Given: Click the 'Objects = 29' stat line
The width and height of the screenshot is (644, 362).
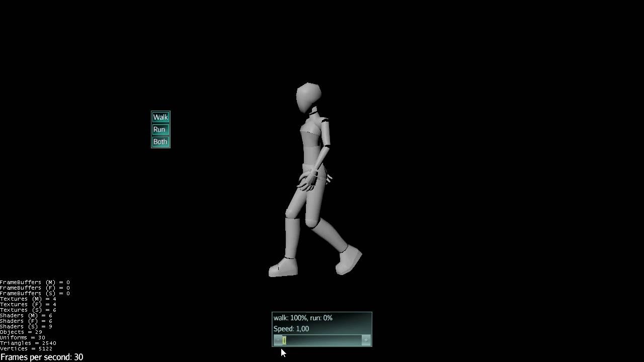Looking at the screenshot, I should click(21, 332).
